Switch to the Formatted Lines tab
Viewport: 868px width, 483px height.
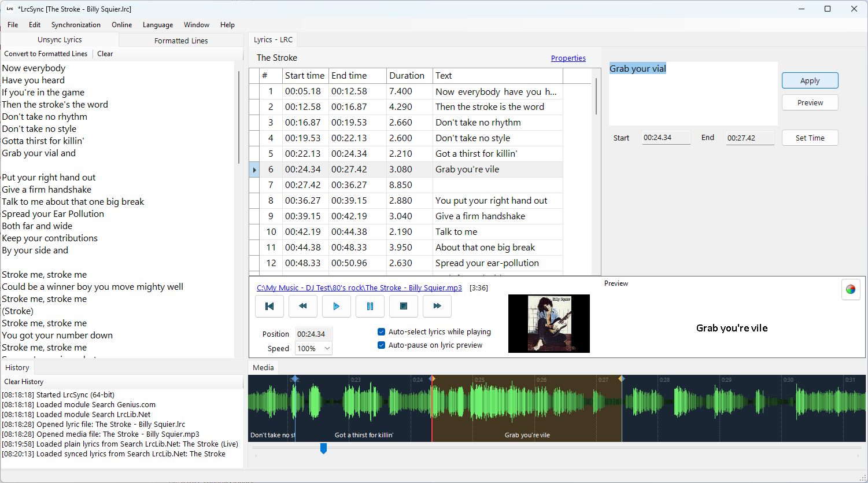point(181,40)
